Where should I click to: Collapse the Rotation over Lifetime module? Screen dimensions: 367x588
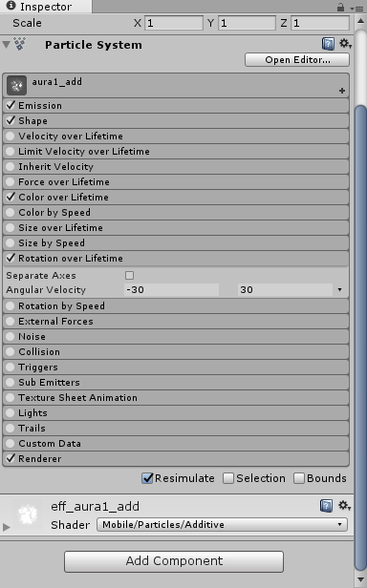pos(176,259)
